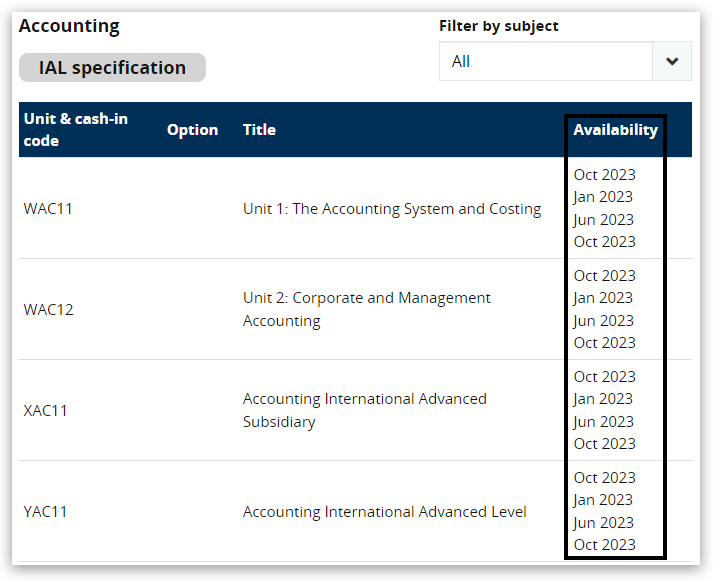Click 'Unit 1: The Accounting System and Costing'

(391, 209)
